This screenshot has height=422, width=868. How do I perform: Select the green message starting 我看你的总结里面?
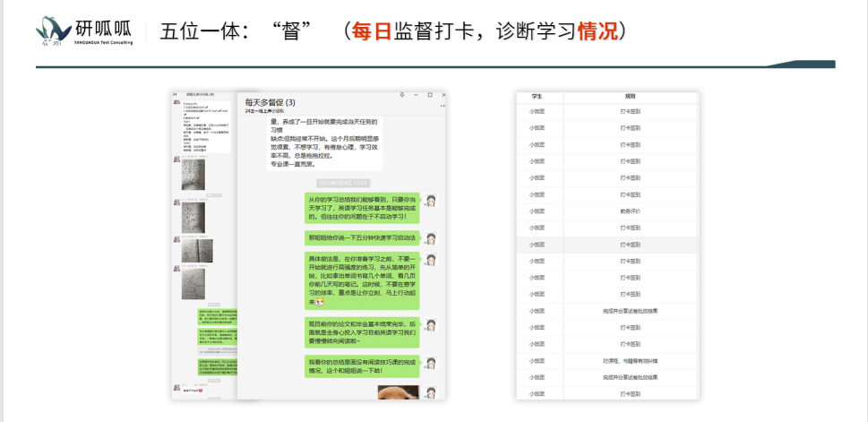pyautogui.click(x=362, y=366)
